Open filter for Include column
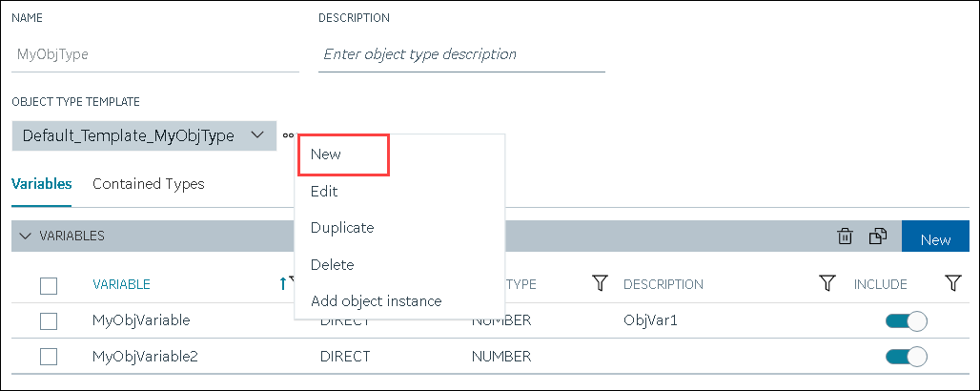Screen dimensions: 980x391 952,283
